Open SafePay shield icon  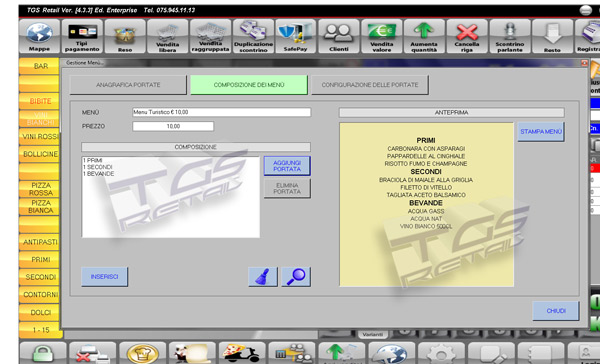[296, 36]
